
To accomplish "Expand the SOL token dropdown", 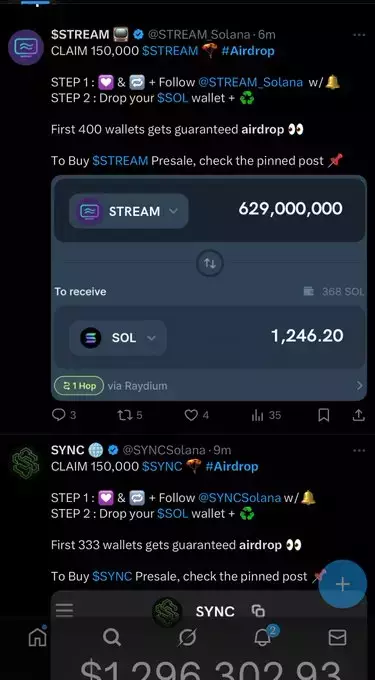I will point(118,338).
